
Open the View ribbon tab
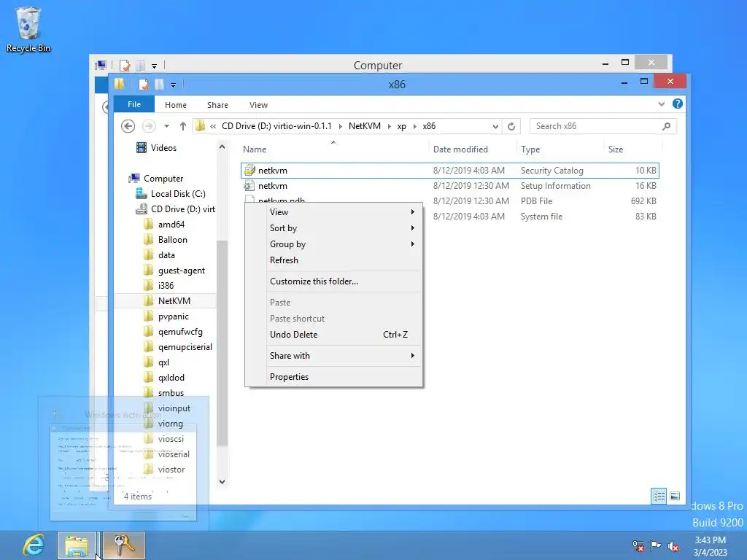click(258, 105)
